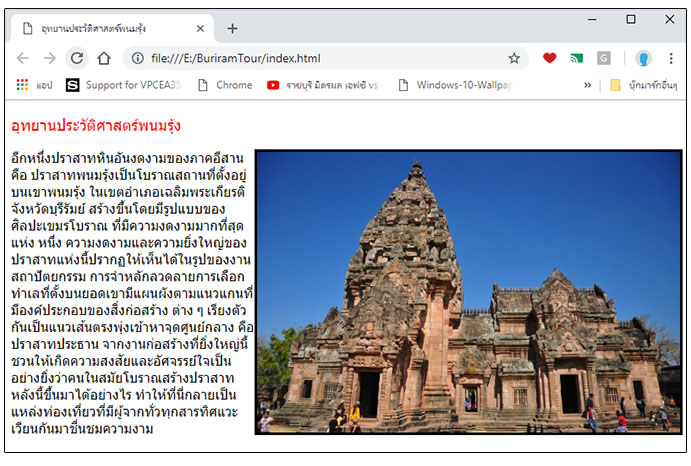Bookmark this page with the star icon
Screen dimensions: 691x466
514,58
